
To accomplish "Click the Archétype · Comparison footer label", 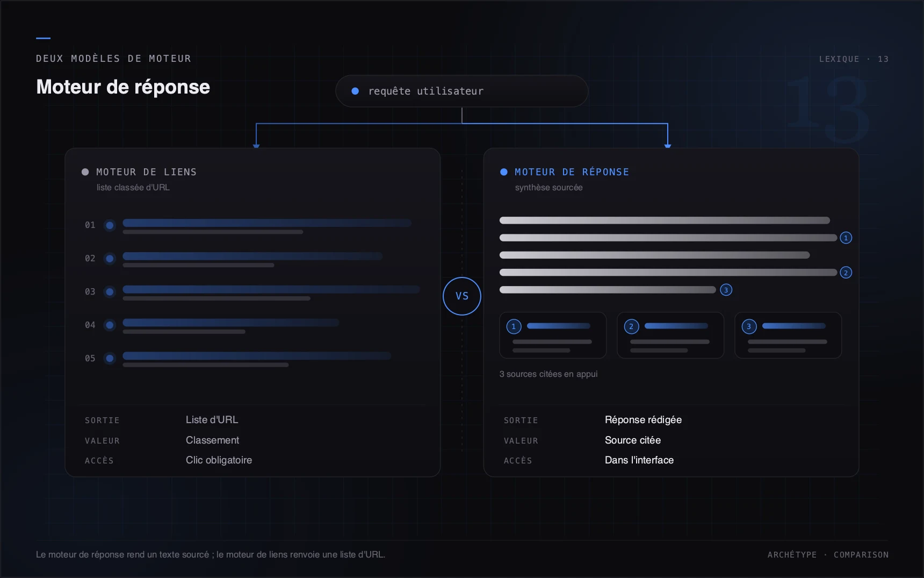I will pyautogui.click(x=828, y=555).
